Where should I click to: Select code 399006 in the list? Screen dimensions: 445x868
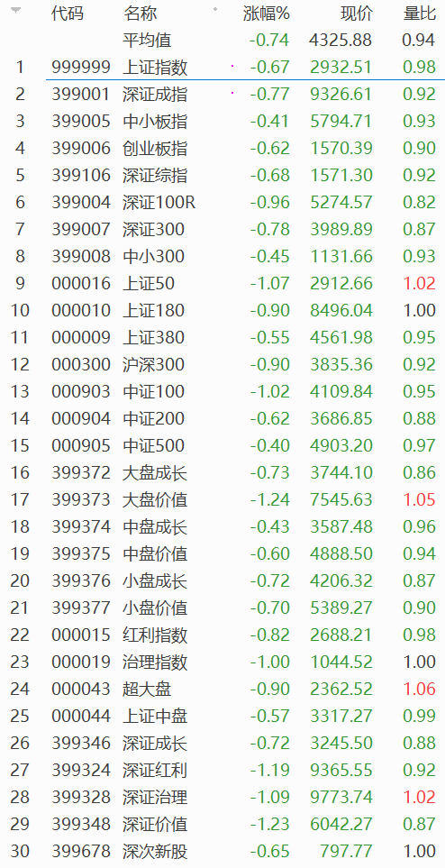[81, 149]
